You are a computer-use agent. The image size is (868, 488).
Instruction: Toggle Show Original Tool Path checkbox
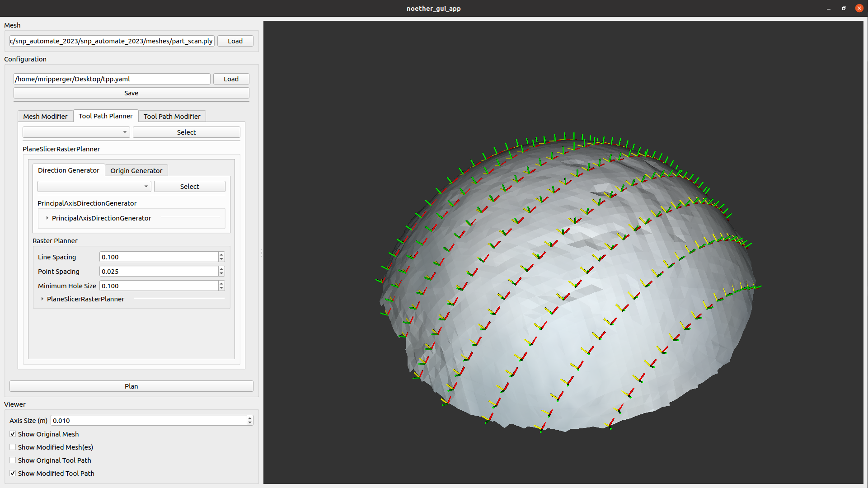coord(13,460)
